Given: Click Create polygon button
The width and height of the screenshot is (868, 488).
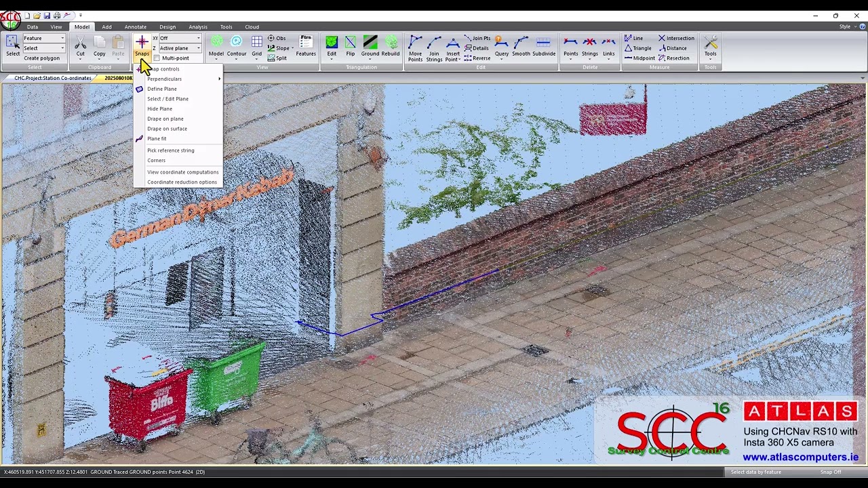Looking at the screenshot, I should [42, 58].
